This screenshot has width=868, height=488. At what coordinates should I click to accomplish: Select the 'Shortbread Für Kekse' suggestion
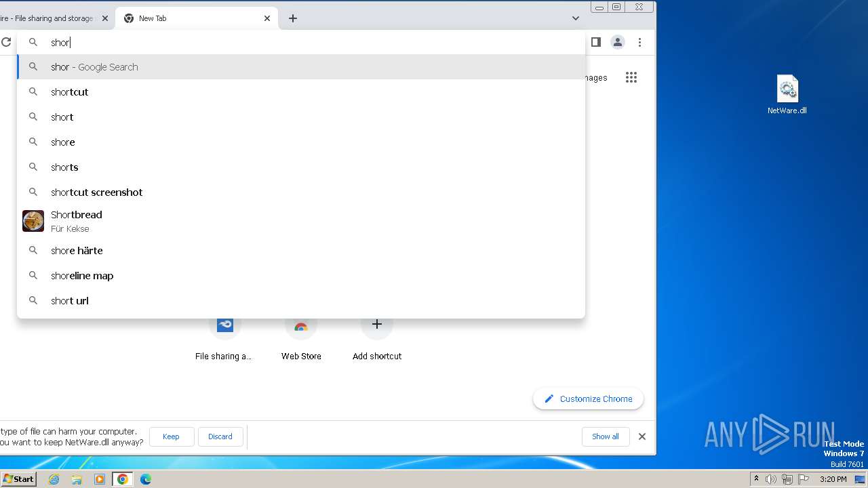point(301,221)
